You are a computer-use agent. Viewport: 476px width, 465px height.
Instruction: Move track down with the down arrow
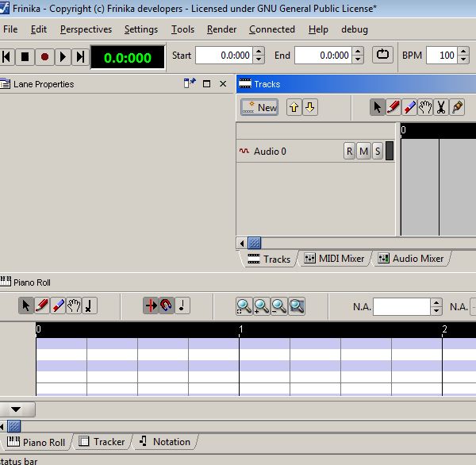pyautogui.click(x=310, y=107)
